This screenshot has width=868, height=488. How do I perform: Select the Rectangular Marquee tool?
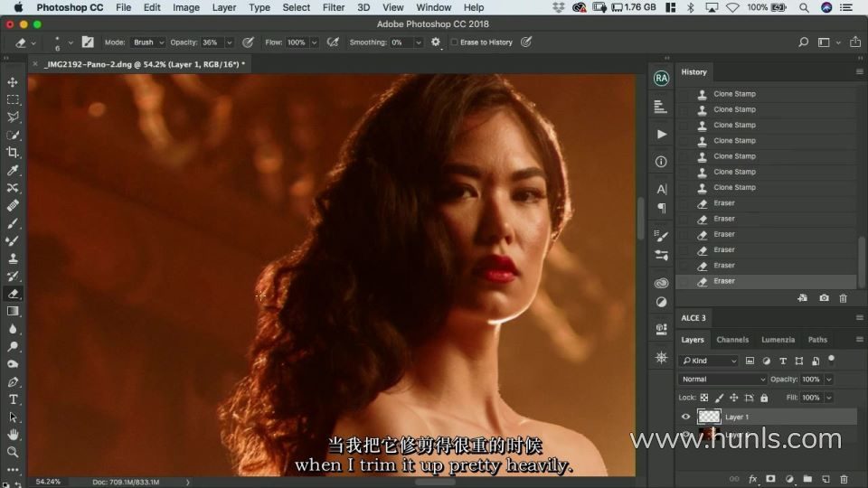pyautogui.click(x=13, y=99)
